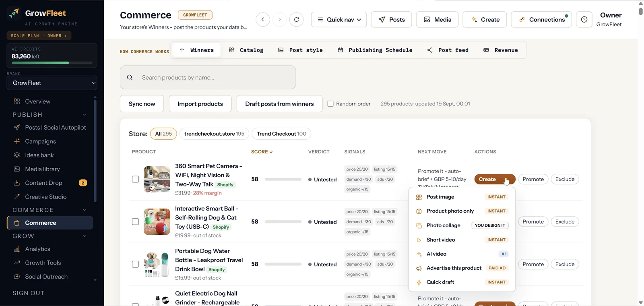Open the GrowFleet brand selector
The width and height of the screenshot is (644, 306).
(52, 83)
